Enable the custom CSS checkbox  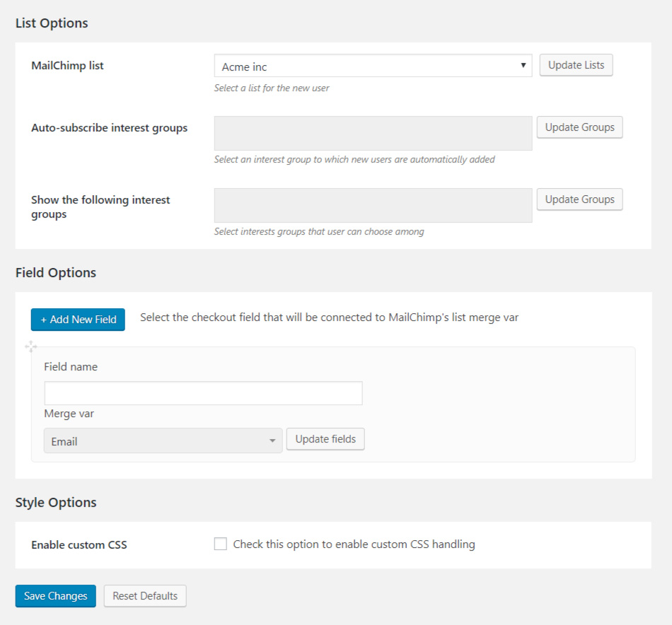coord(221,544)
